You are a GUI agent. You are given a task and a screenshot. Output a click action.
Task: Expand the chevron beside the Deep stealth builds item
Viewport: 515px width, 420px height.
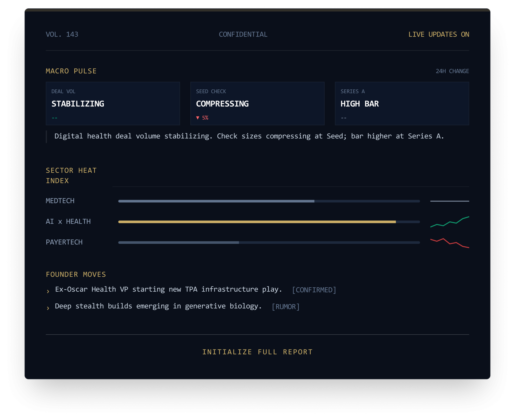[48, 308]
